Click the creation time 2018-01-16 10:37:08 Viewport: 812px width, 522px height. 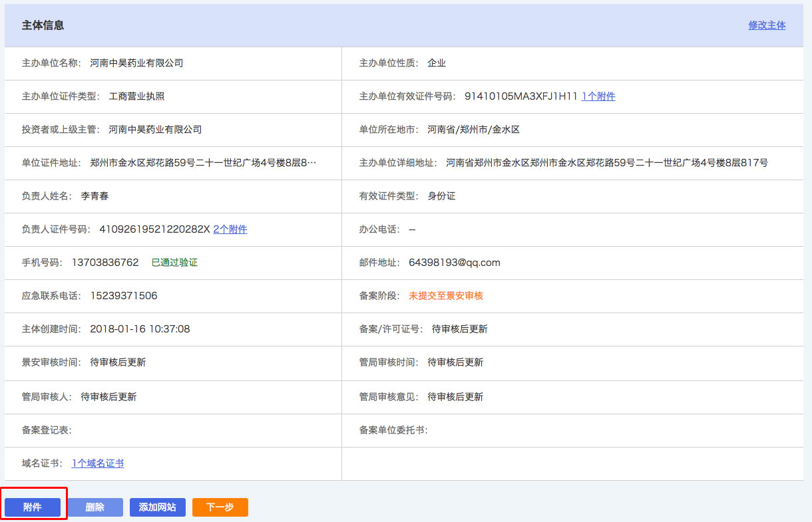click(x=140, y=329)
